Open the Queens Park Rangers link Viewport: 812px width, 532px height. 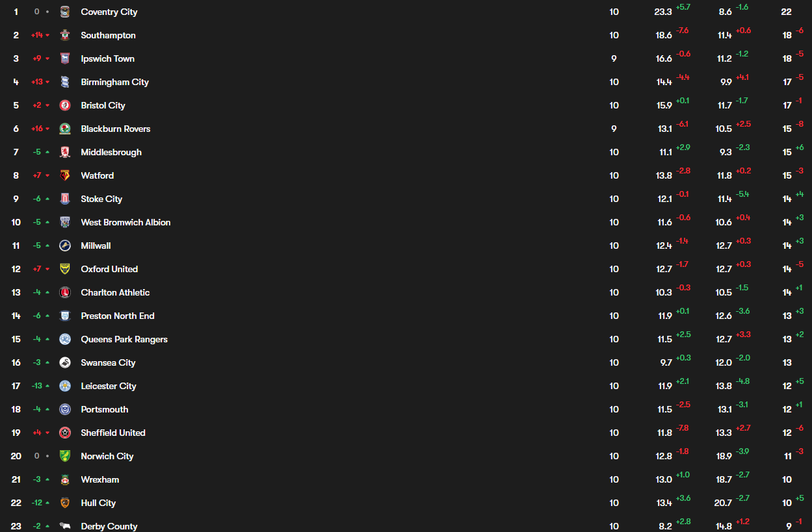pyautogui.click(x=124, y=339)
